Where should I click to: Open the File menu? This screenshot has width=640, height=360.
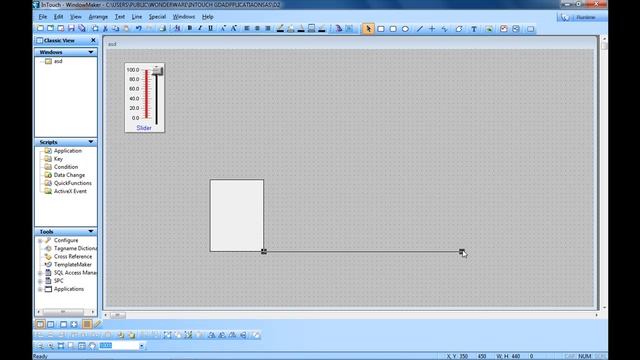pyautogui.click(x=43, y=17)
